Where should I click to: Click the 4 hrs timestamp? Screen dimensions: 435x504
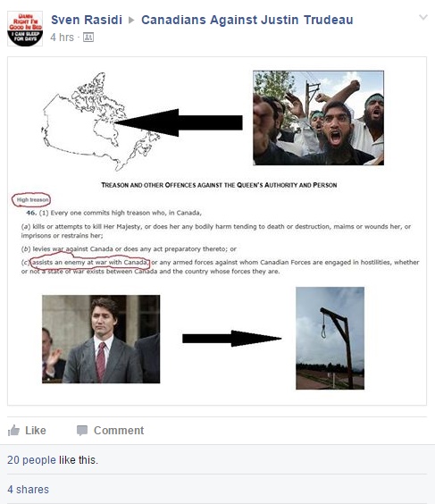(x=62, y=38)
